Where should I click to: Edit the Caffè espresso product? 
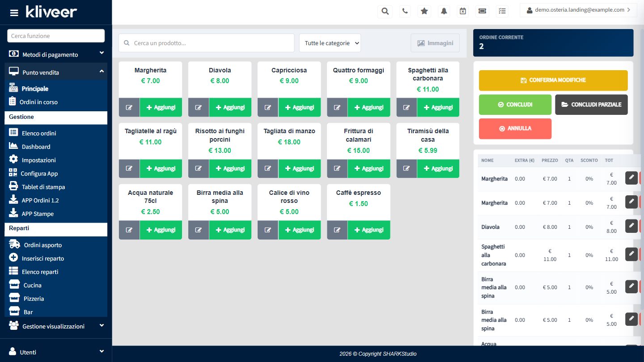click(337, 230)
